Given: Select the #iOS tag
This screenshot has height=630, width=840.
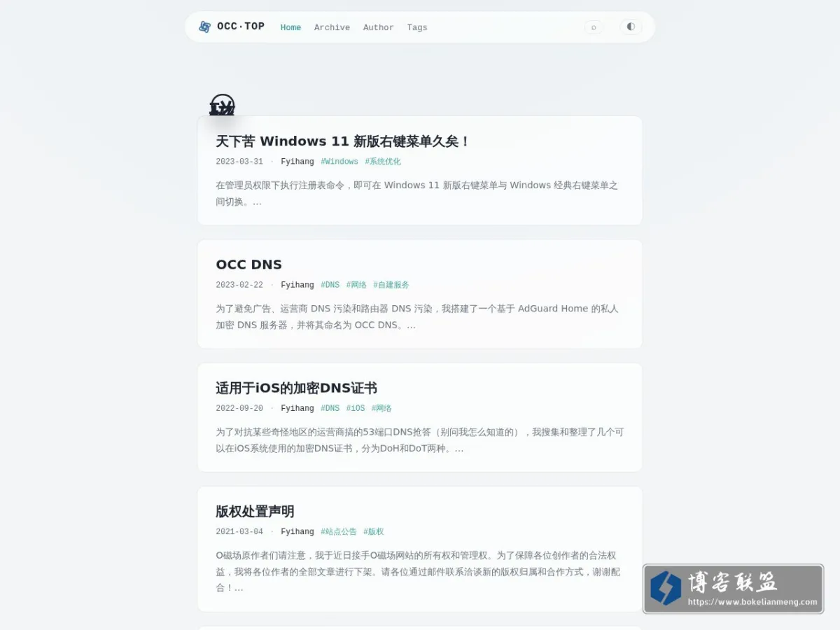Looking at the screenshot, I should point(356,408).
